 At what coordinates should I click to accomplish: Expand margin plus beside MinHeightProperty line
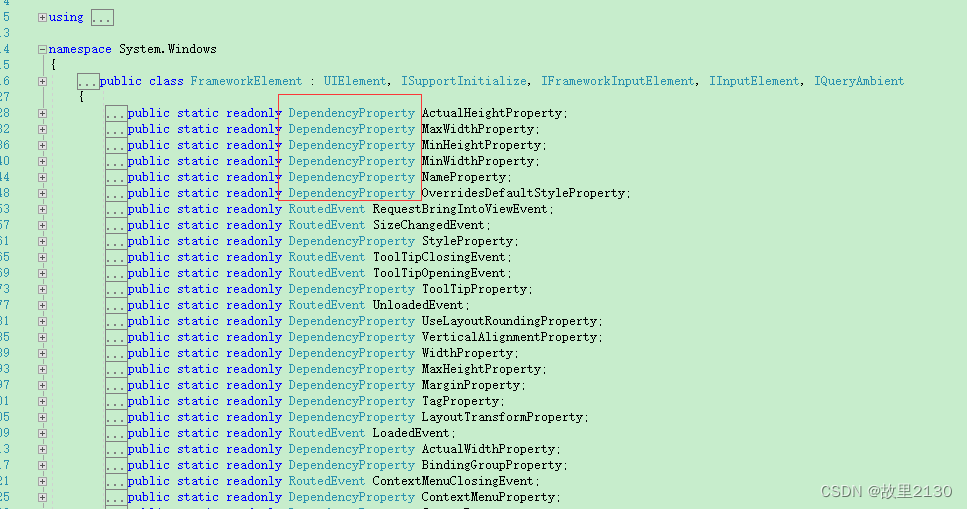point(42,146)
